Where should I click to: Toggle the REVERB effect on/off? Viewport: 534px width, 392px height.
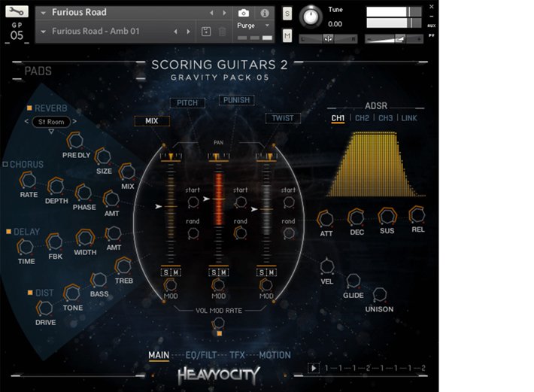[x=29, y=108]
